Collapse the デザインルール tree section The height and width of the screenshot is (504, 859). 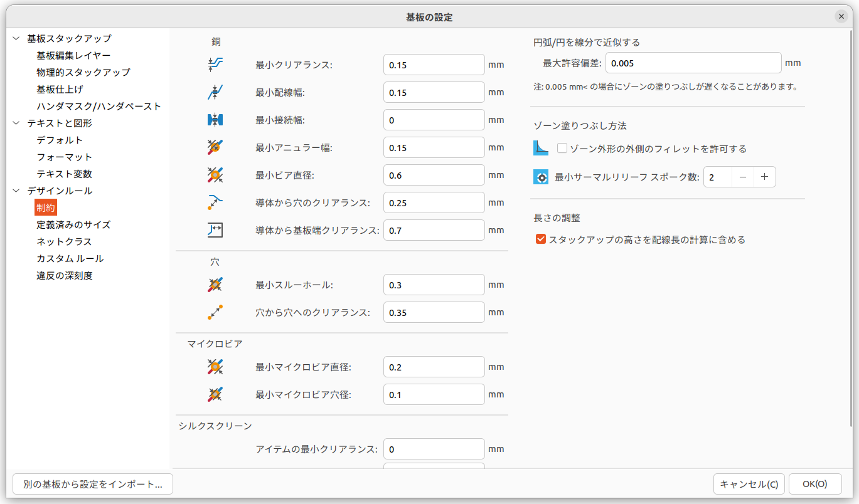pyautogui.click(x=16, y=191)
